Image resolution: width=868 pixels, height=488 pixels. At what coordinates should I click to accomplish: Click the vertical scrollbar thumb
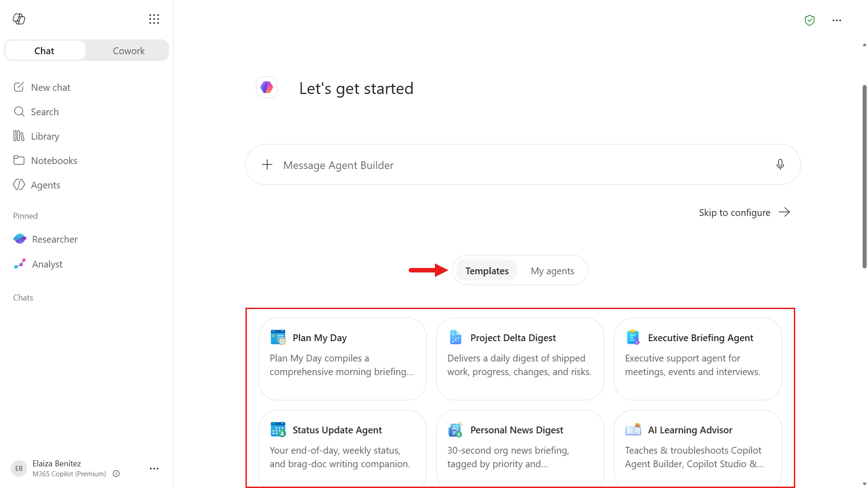pos(864,176)
